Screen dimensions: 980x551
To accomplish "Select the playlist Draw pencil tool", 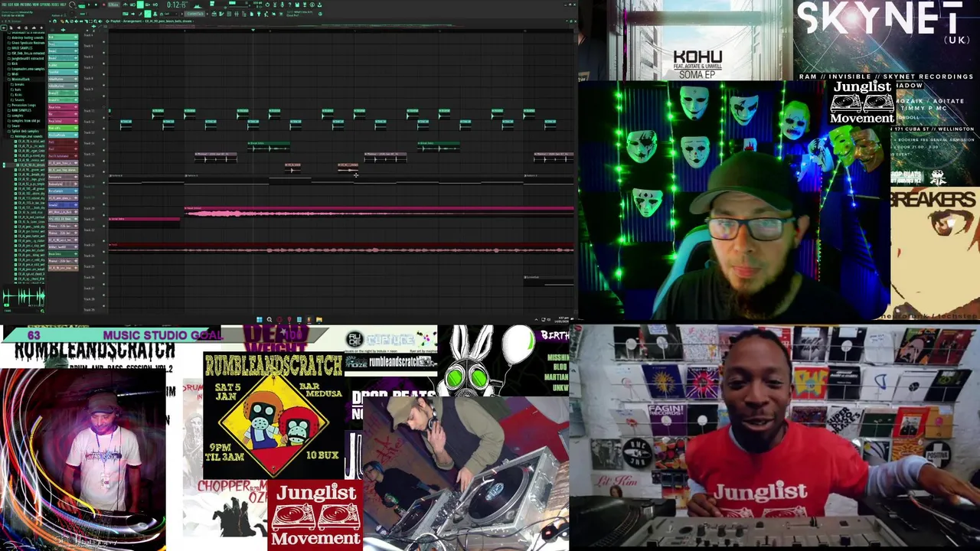I will click(62, 21).
